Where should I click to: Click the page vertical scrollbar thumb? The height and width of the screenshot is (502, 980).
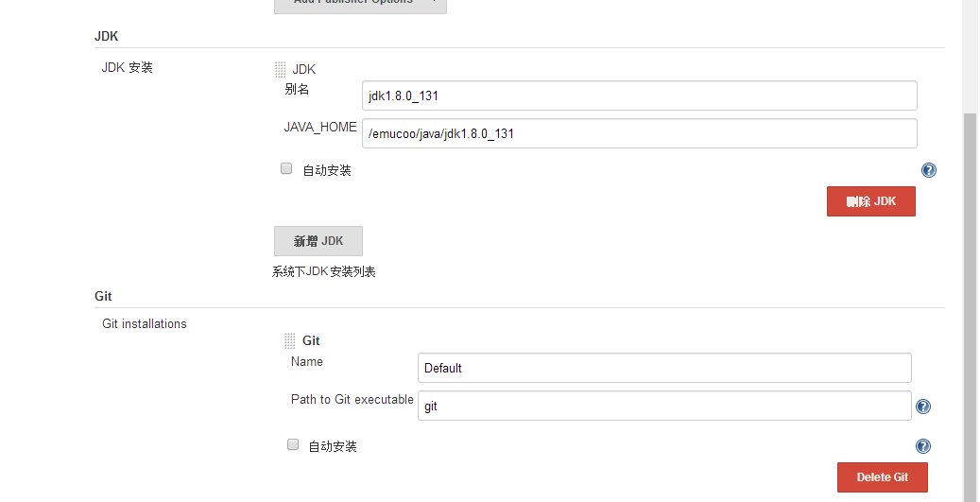pyautogui.click(x=970, y=306)
